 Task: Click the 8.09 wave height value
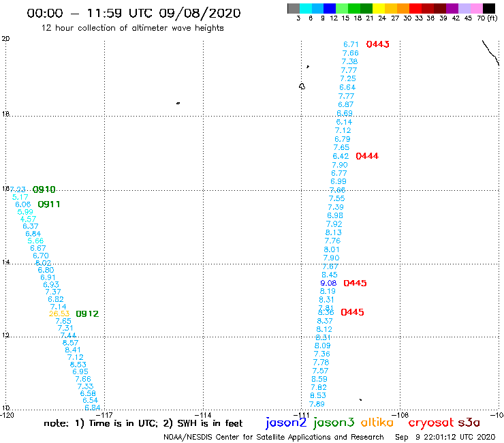pos(322,346)
